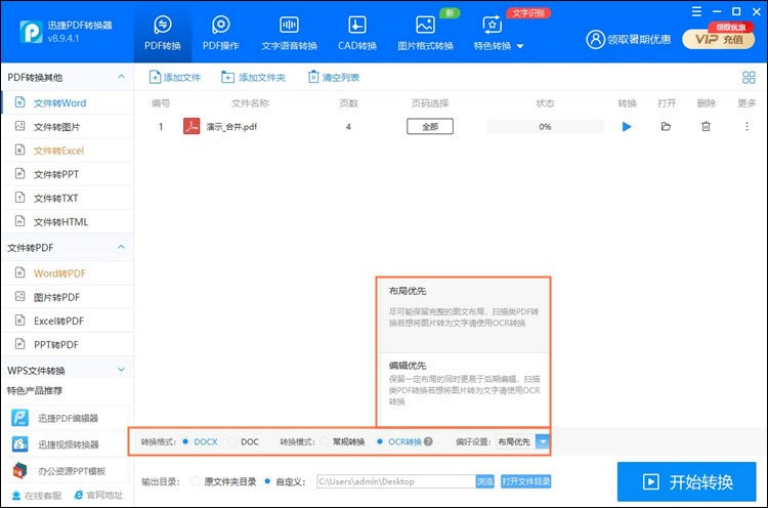
Task: Click the blue play convert icon in file row
Action: coord(627,127)
